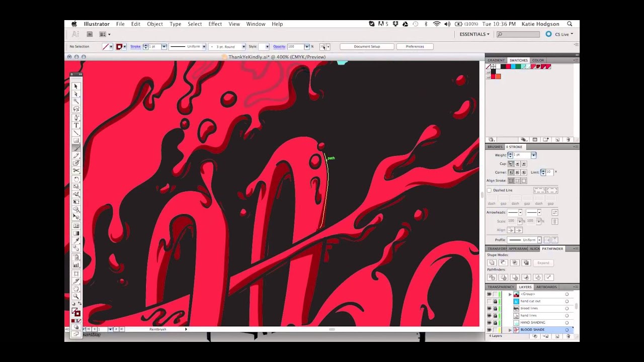Image resolution: width=644 pixels, height=362 pixels.
Task: Select the Scissors tool
Action: 76,171
